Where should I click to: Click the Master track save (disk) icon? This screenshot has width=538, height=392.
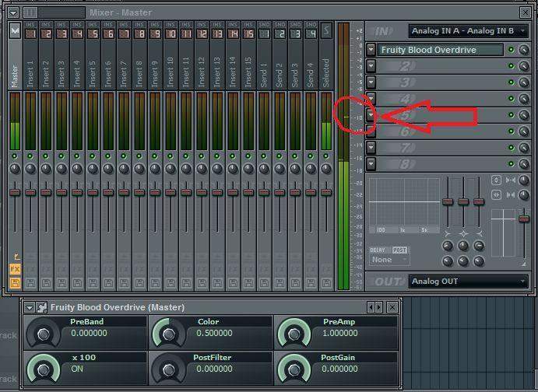click(x=15, y=282)
